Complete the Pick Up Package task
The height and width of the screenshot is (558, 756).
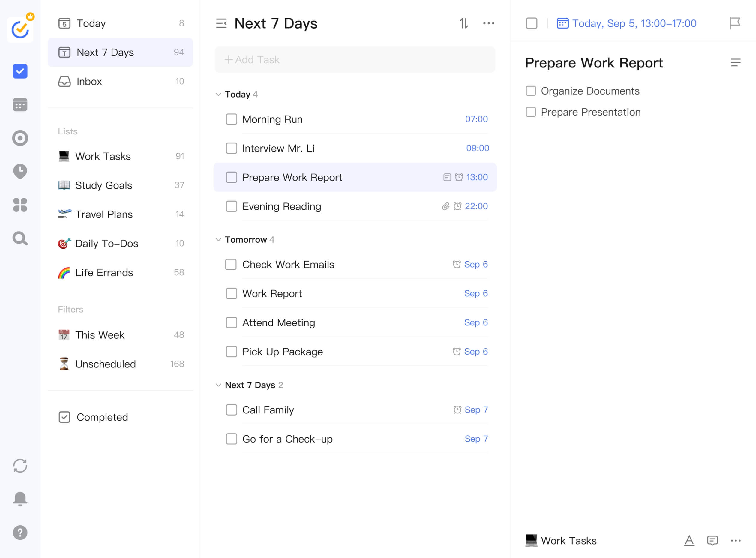(231, 352)
